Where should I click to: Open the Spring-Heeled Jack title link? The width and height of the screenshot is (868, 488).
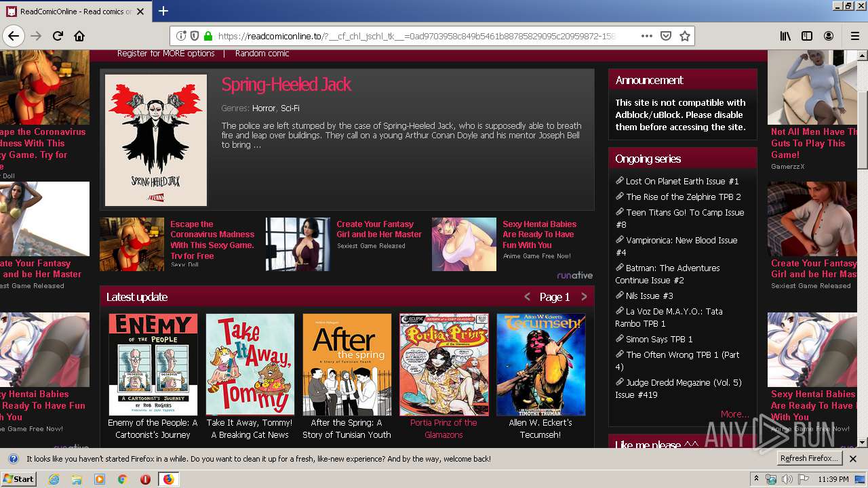[x=286, y=85]
